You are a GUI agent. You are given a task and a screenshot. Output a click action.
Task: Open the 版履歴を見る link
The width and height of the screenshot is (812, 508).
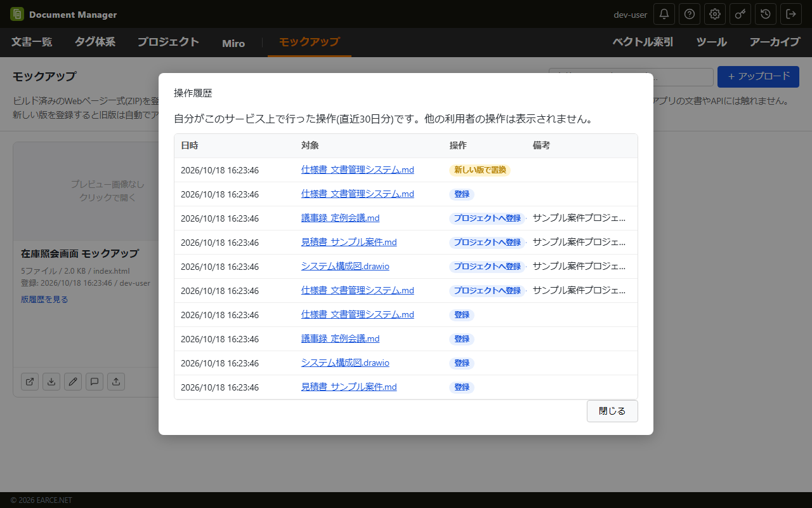(44, 299)
